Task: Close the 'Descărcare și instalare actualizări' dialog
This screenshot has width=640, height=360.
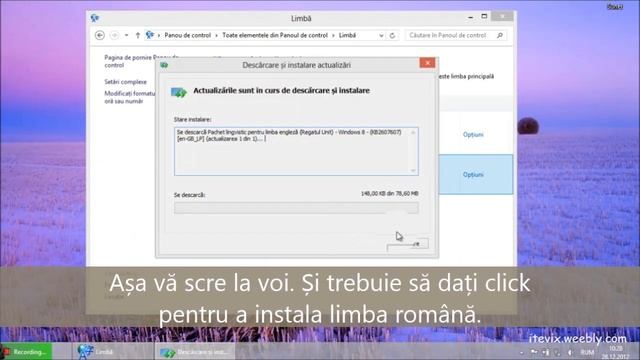Action: [427, 63]
